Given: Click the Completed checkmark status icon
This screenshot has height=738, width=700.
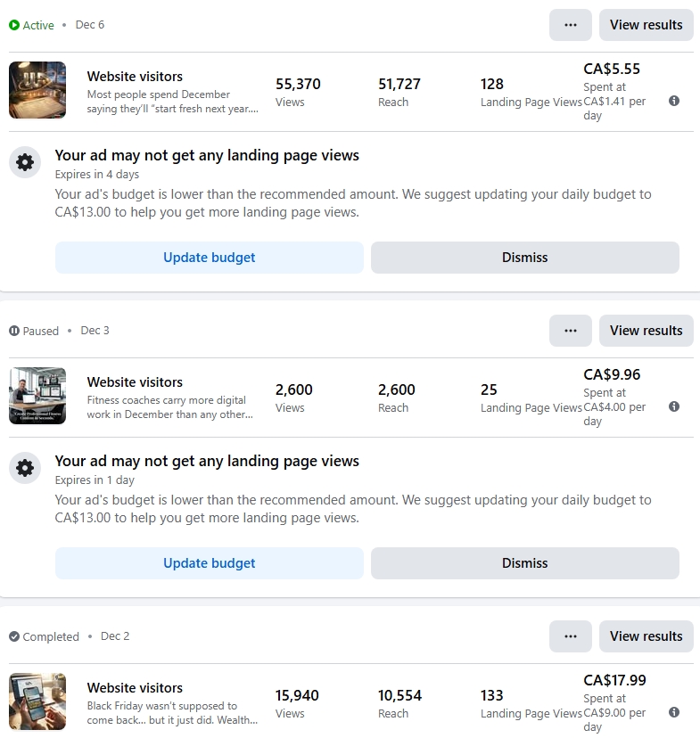Looking at the screenshot, I should pyautogui.click(x=14, y=636).
